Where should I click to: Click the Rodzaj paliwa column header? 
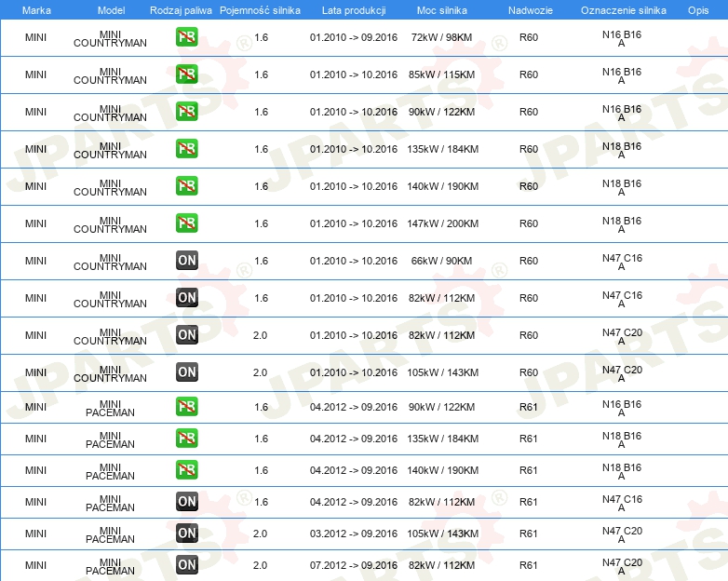(x=181, y=10)
